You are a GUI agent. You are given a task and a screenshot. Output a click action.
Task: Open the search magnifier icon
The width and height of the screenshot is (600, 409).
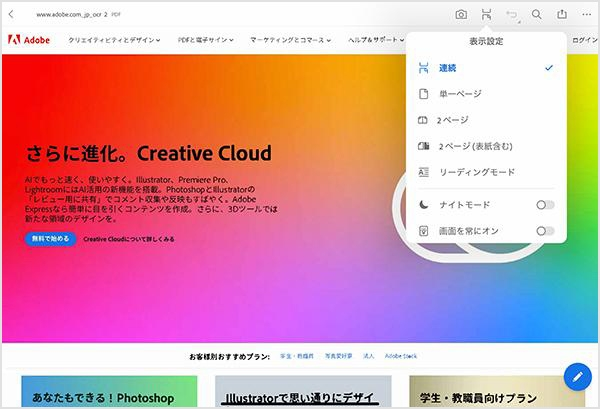(x=536, y=14)
